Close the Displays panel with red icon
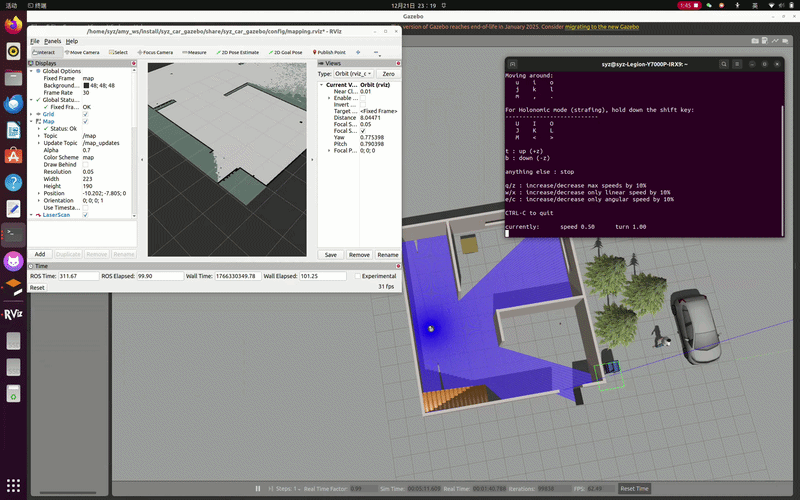This screenshot has height=500, width=800. click(134, 63)
